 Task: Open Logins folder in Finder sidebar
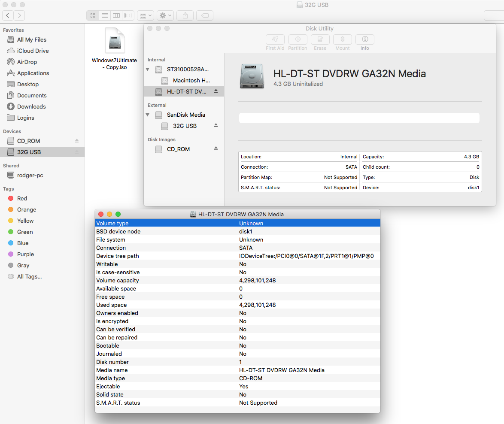pos(42,118)
